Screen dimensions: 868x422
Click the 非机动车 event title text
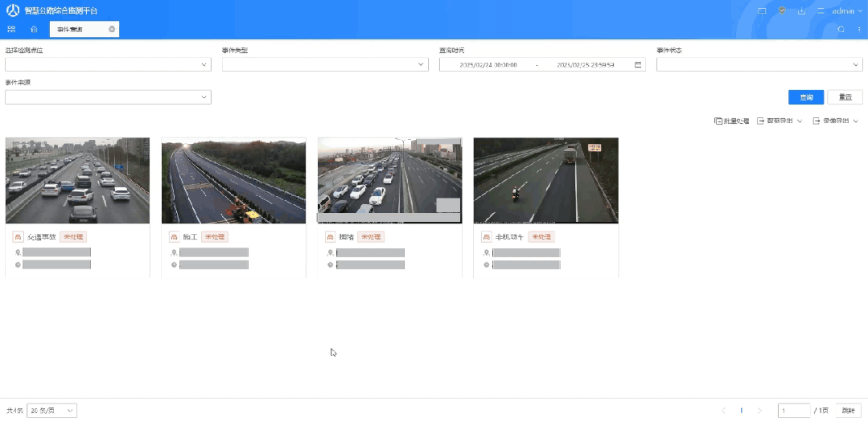509,236
